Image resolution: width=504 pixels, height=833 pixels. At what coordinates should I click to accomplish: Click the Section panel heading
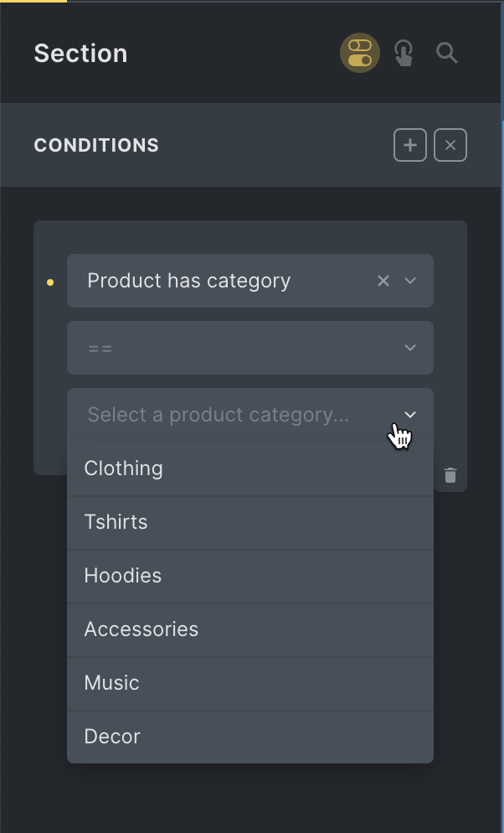80,53
